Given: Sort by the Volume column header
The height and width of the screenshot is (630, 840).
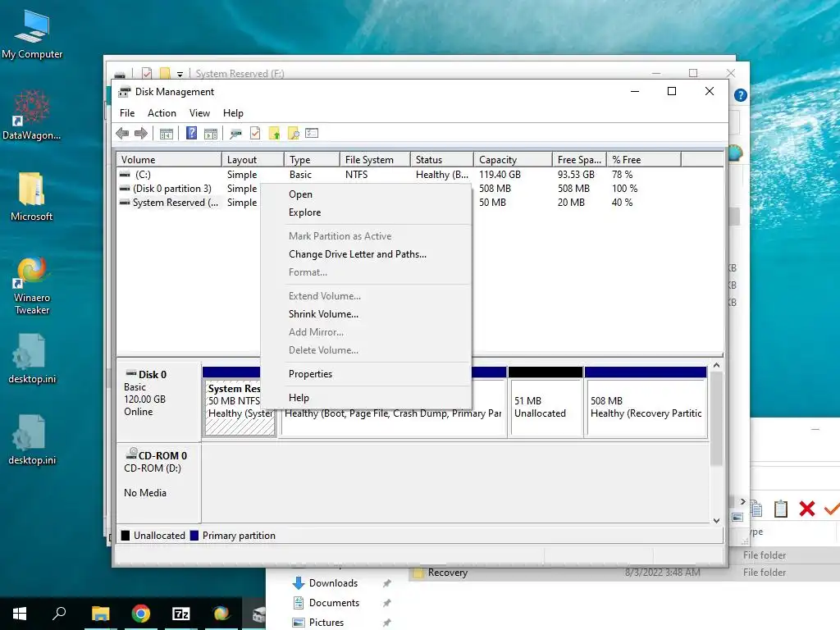Looking at the screenshot, I should point(169,160).
